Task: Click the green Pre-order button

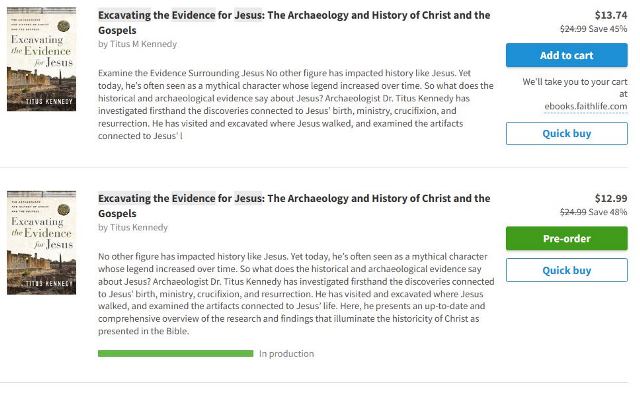Action: [567, 238]
